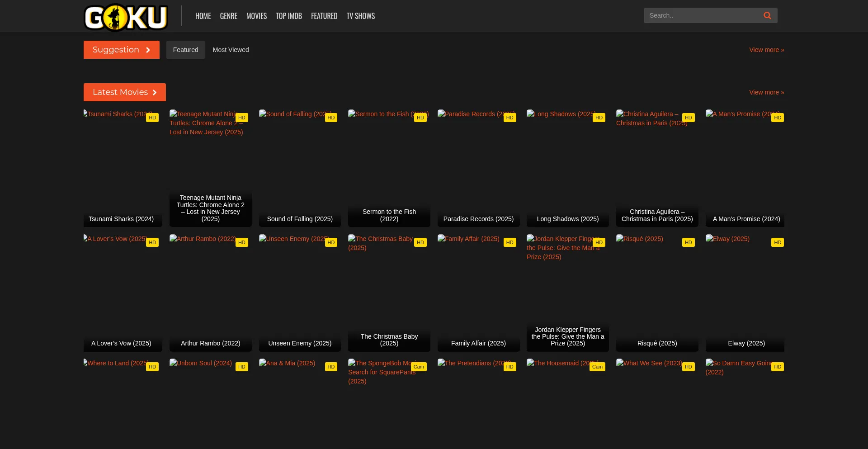Click the Cam badge on SpongeBob Movie
868x449 pixels.
point(419,367)
